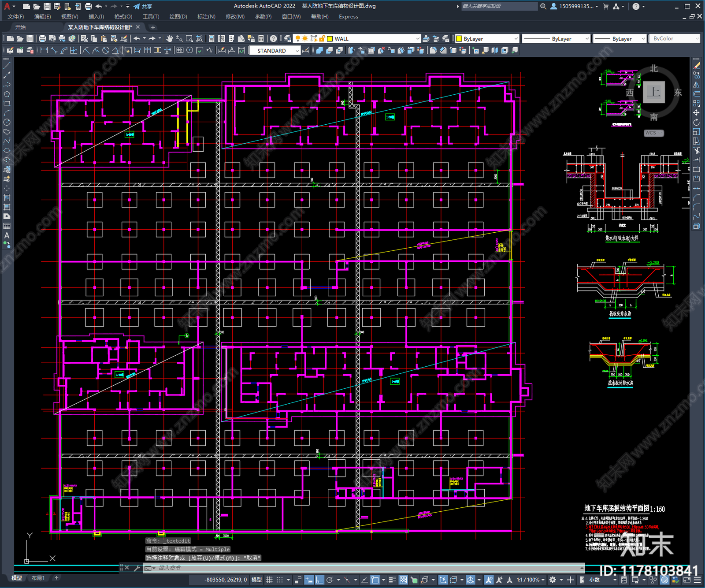
Task: Add new layout with plus beside 布局1
Action: (56, 578)
